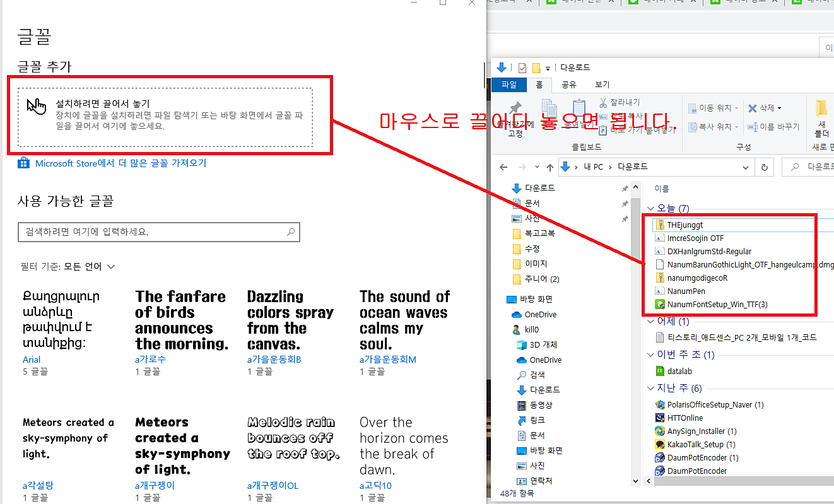Focus the available fonts search field
This screenshot has height=504, width=834.
coord(158,231)
